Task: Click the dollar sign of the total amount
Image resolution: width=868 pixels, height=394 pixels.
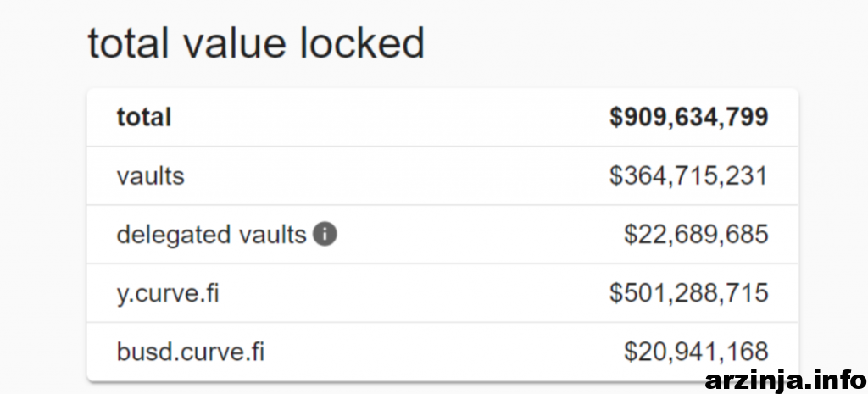Action: click(x=615, y=117)
